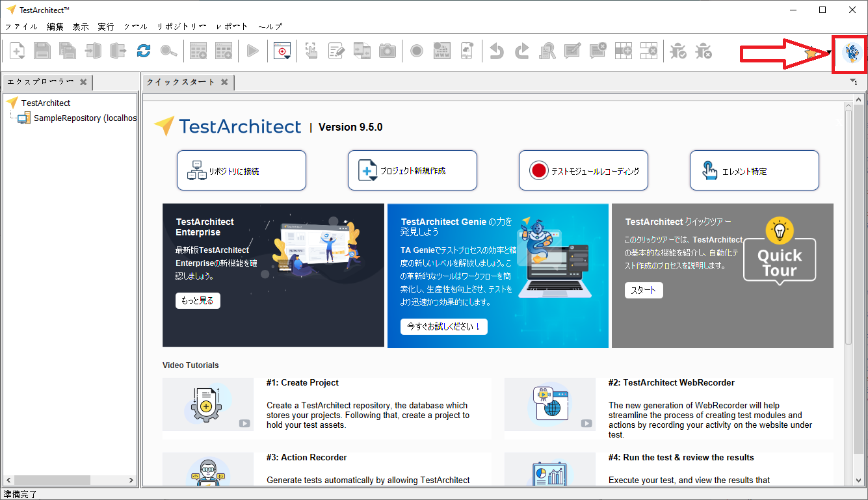This screenshot has width=868, height=500.
Task: Open the web recorder toolbar dropdown
Action: (282, 51)
